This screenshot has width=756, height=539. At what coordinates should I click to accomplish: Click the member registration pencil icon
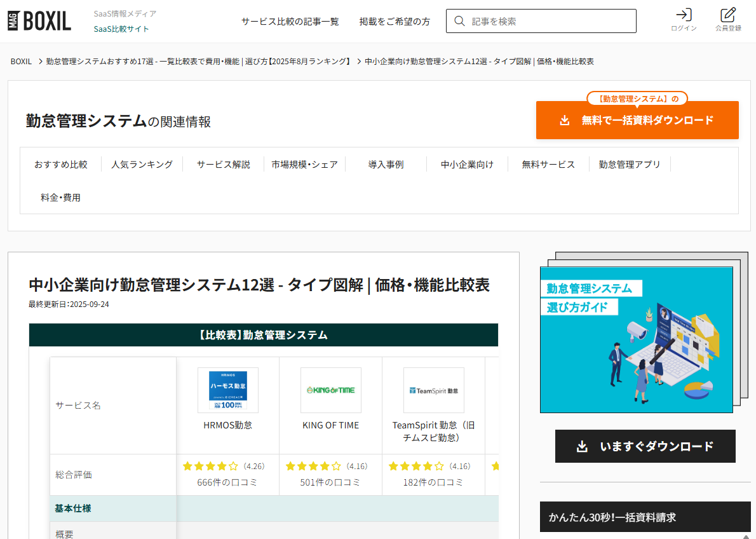[728, 15]
